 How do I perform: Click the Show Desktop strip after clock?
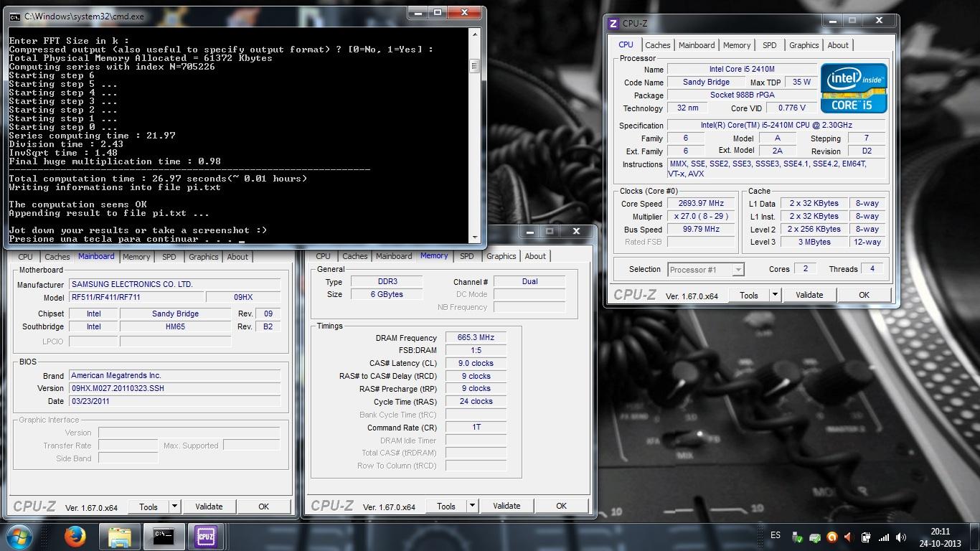coord(975,537)
